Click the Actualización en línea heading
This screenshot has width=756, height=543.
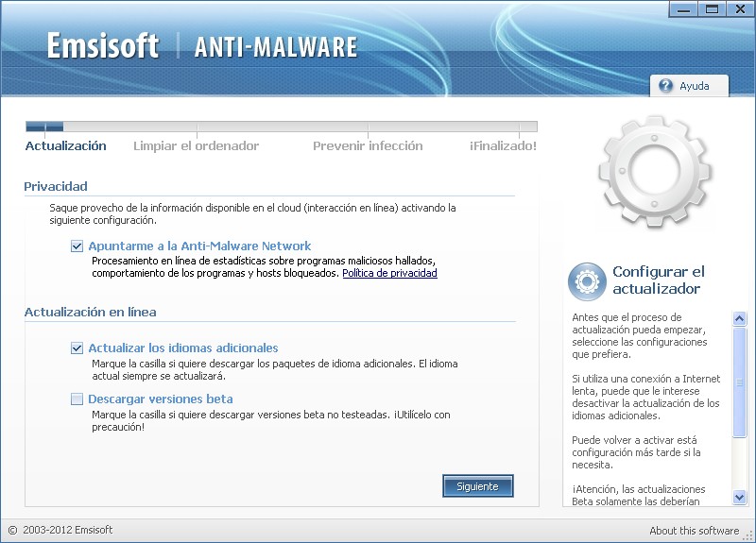[x=90, y=313]
